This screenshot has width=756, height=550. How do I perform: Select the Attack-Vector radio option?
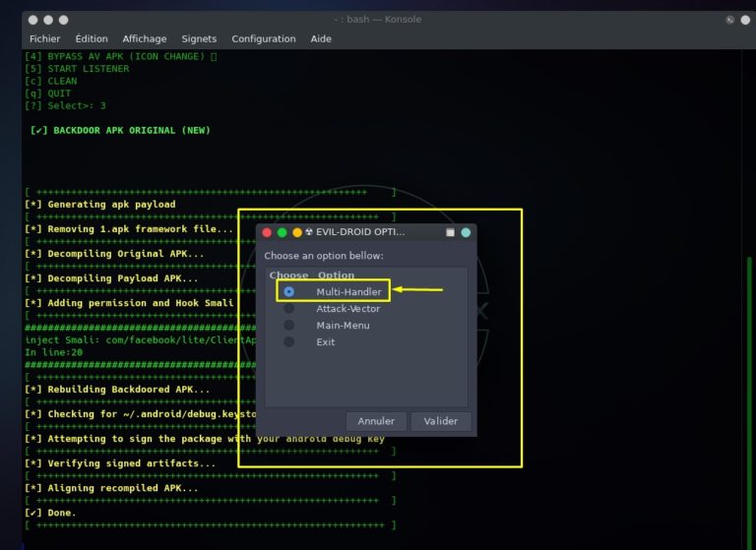click(288, 309)
